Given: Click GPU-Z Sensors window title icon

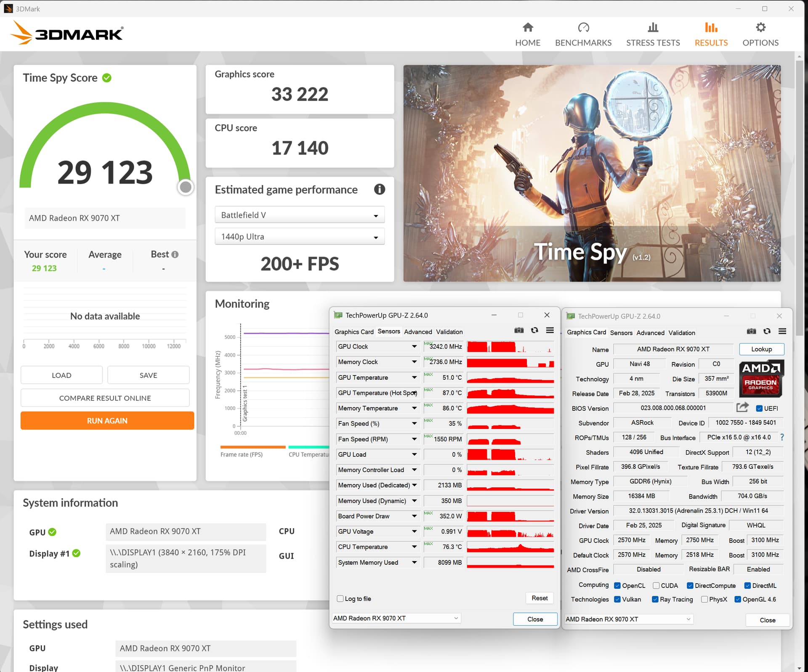Looking at the screenshot, I should tap(338, 315).
